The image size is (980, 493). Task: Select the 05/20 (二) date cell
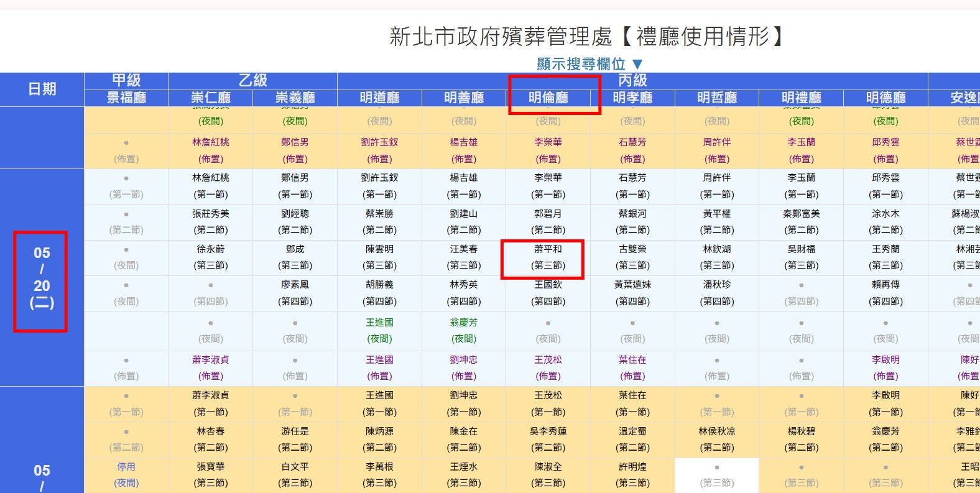(42, 278)
